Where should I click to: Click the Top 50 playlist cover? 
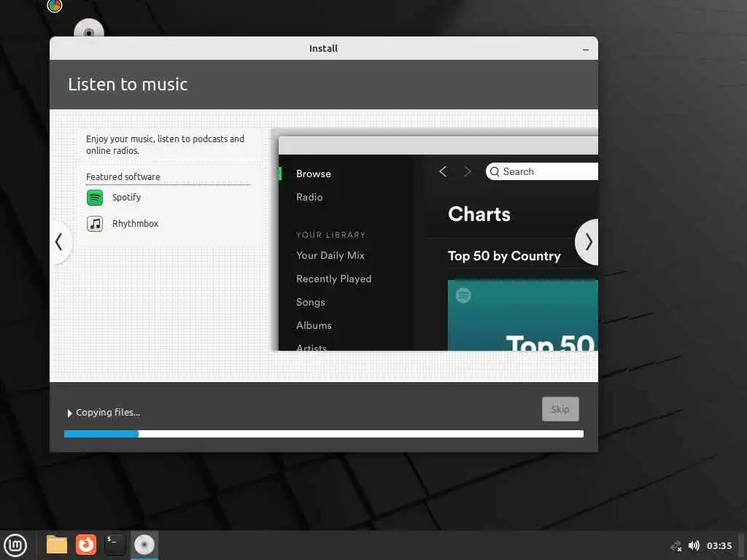[x=522, y=315]
